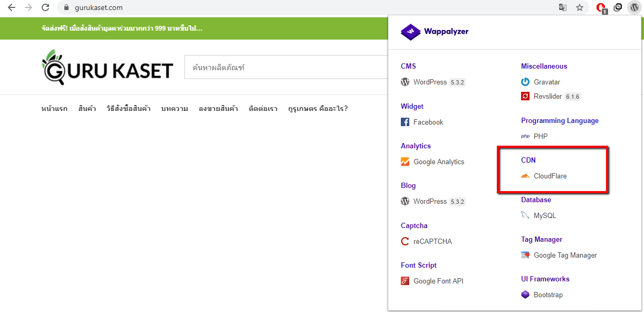
Task: Open the Database category link
Action: (536, 200)
